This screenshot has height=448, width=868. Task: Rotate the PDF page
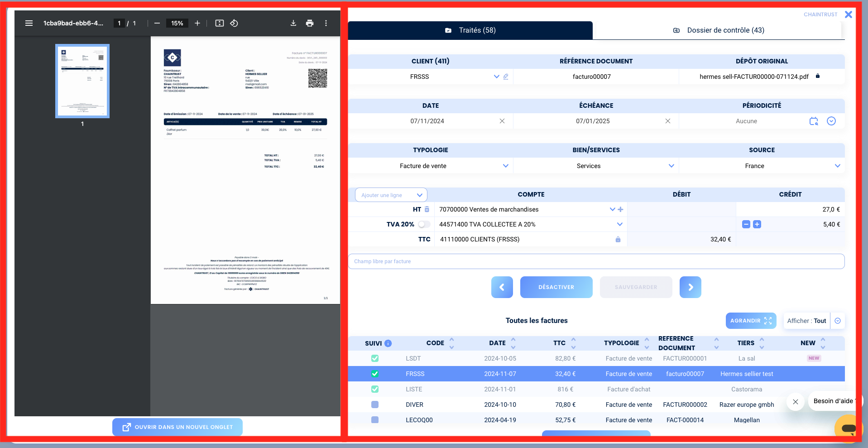234,23
